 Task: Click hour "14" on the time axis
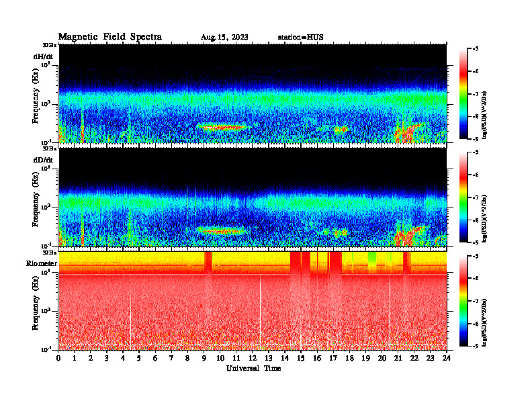tap(285, 358)
